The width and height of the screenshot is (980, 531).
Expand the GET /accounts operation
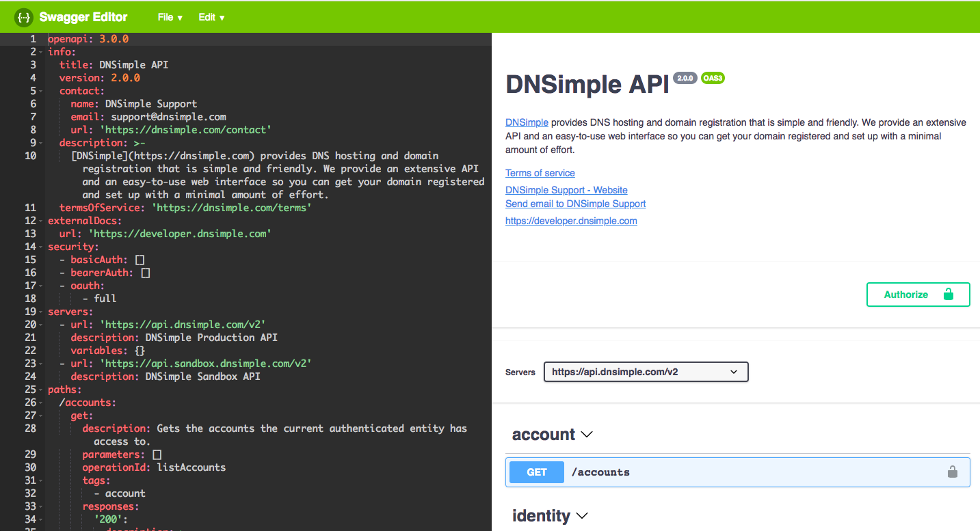point(737,472)
